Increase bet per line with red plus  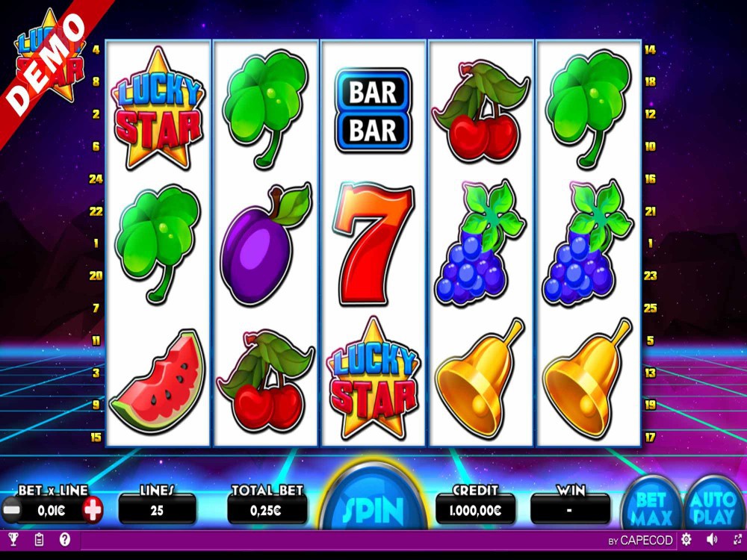pyautogui.click(x=93, y=511)
